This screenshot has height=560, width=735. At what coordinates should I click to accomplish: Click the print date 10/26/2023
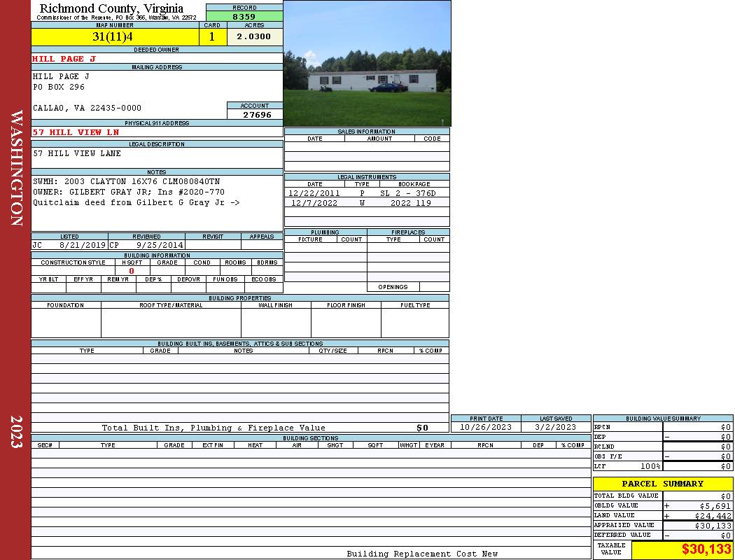click(x=486, y=427)
